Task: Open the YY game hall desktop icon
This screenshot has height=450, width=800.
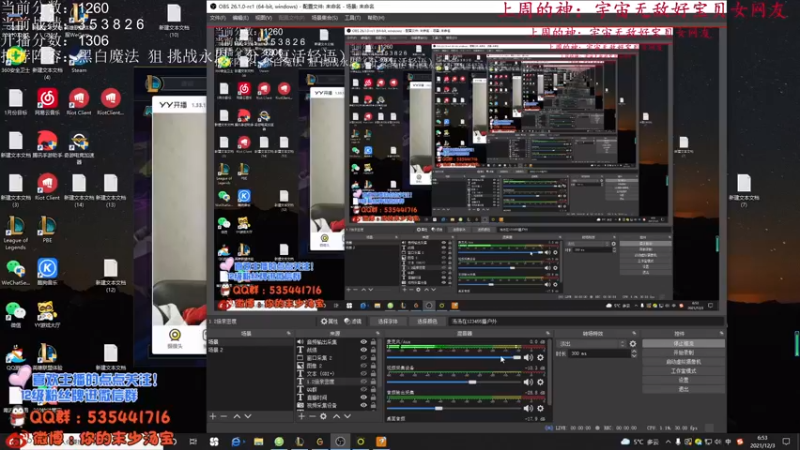Action: (47, 313)
